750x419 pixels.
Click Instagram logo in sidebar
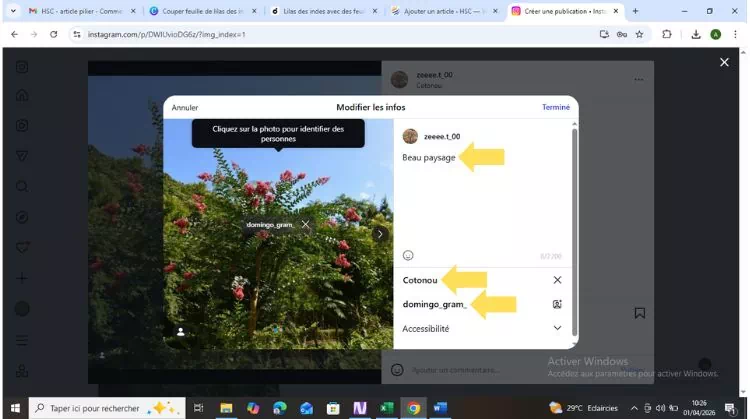(x=22, y=67)
